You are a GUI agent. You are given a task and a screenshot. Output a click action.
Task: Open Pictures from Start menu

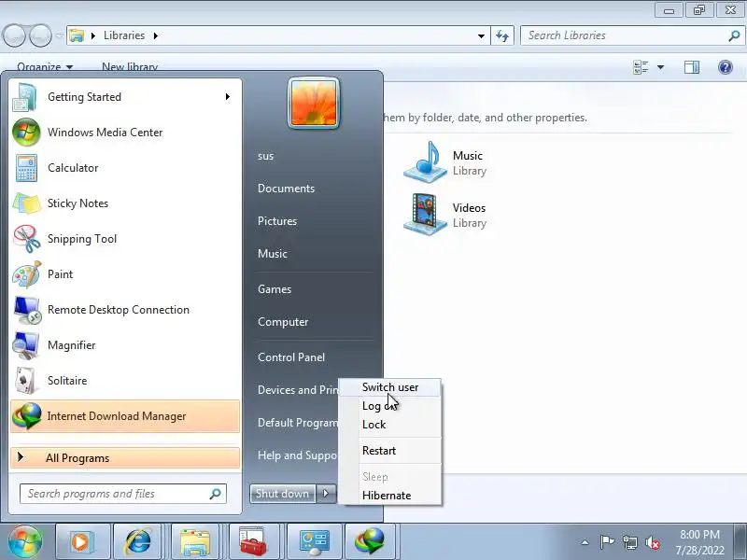tap(277, 221)
